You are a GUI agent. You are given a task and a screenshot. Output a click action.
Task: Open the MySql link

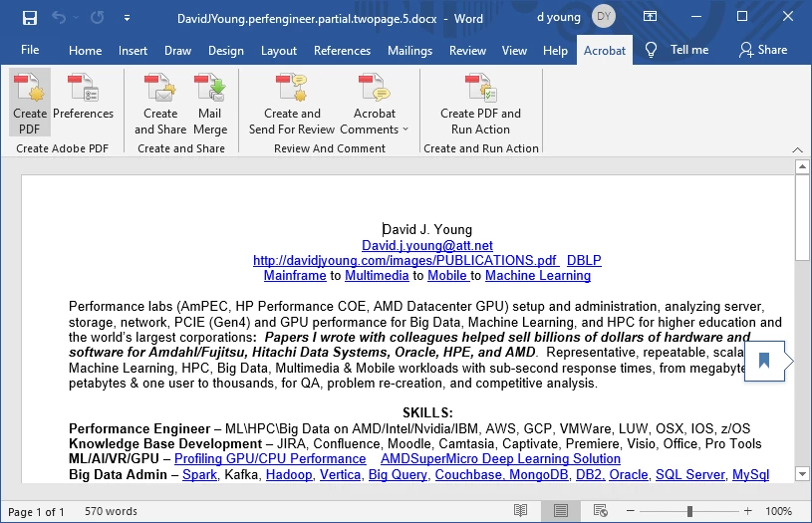tap(750, 474)
